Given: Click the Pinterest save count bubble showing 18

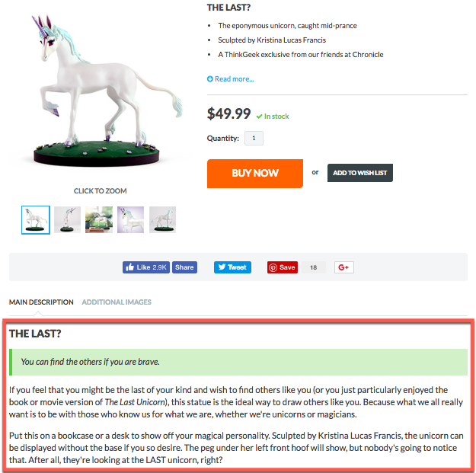Looking at the screenshot, I should pyautogui.click(x=314, y=267).
